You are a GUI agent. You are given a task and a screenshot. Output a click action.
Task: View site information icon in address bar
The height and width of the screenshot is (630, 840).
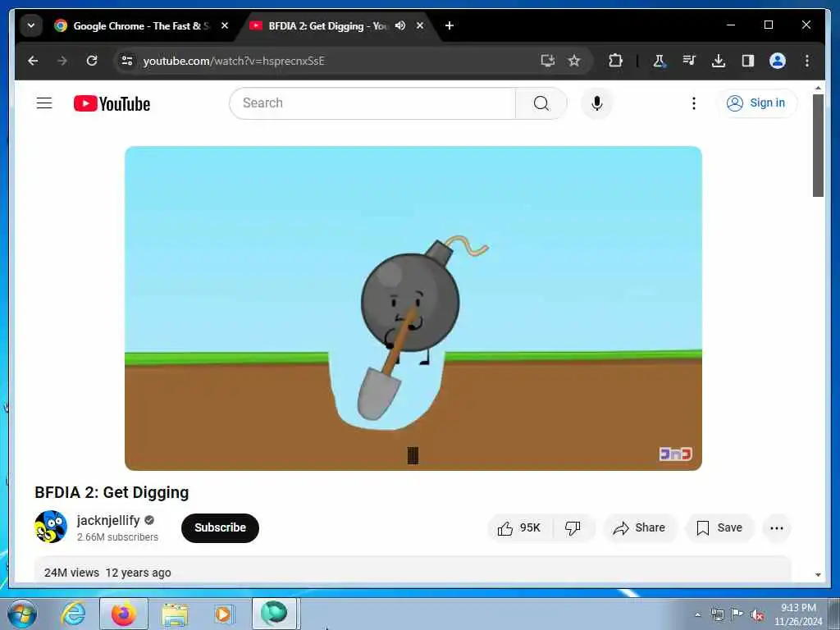point(127,61)
